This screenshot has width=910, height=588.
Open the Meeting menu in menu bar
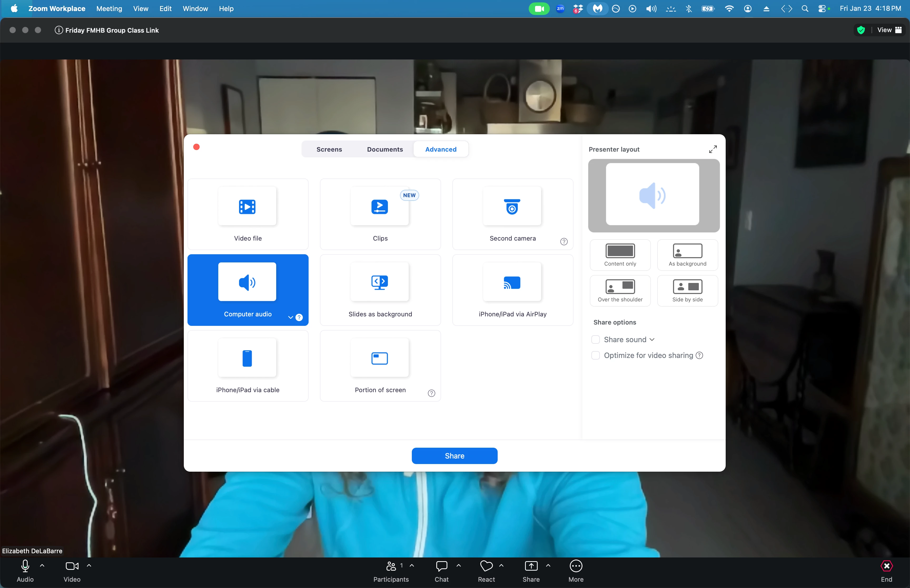point(109,8)
